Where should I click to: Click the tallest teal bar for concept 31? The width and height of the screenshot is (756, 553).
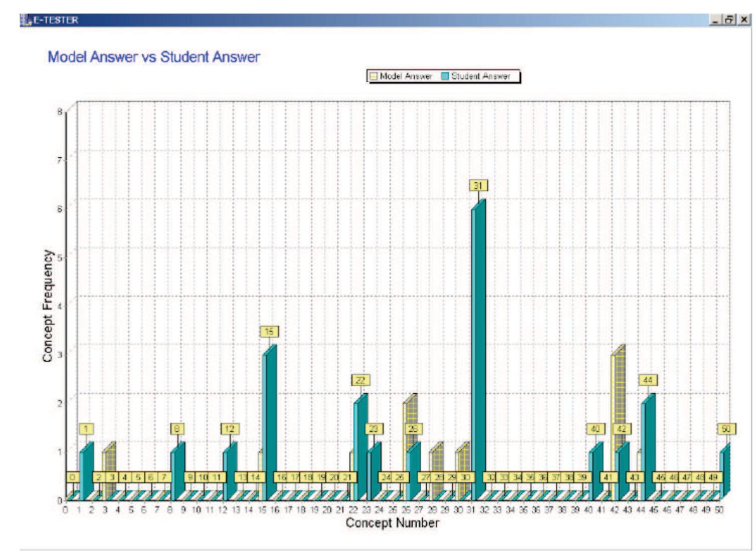tap(479, 350)
